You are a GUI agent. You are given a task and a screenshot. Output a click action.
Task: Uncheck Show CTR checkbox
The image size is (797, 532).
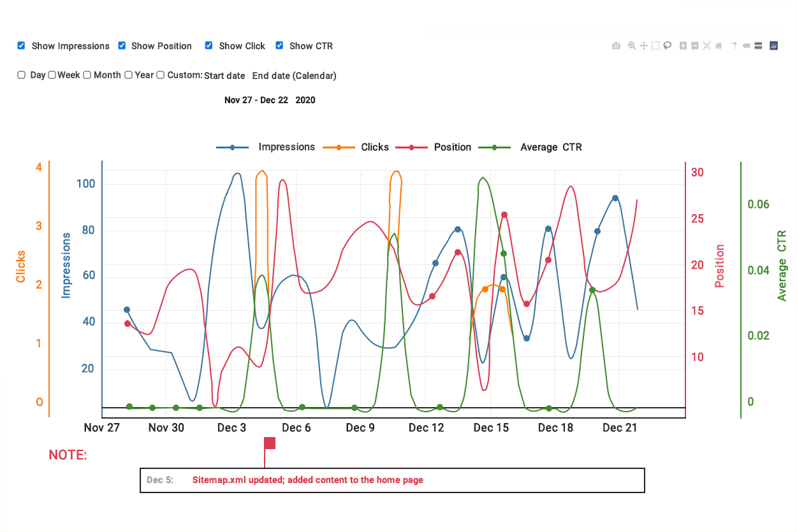click(x=279, y=45)
